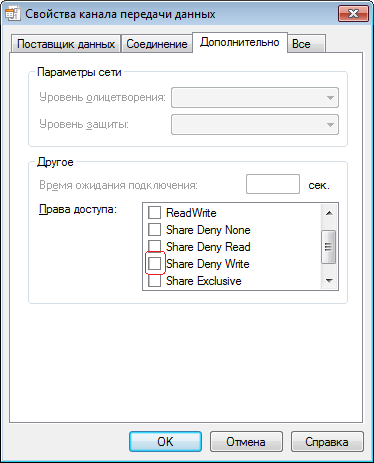The width and height of the screenshot is (374, 463).
Task: Enable the Share Deny None checkbox
Action: (x=154, y=230)
